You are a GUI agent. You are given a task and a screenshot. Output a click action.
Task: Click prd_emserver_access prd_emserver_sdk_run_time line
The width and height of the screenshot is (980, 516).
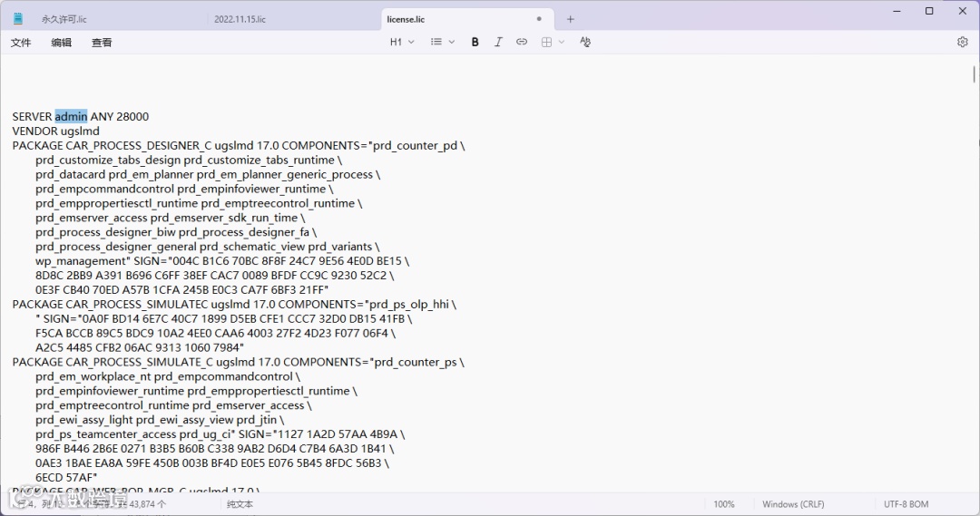click(170, 218)
